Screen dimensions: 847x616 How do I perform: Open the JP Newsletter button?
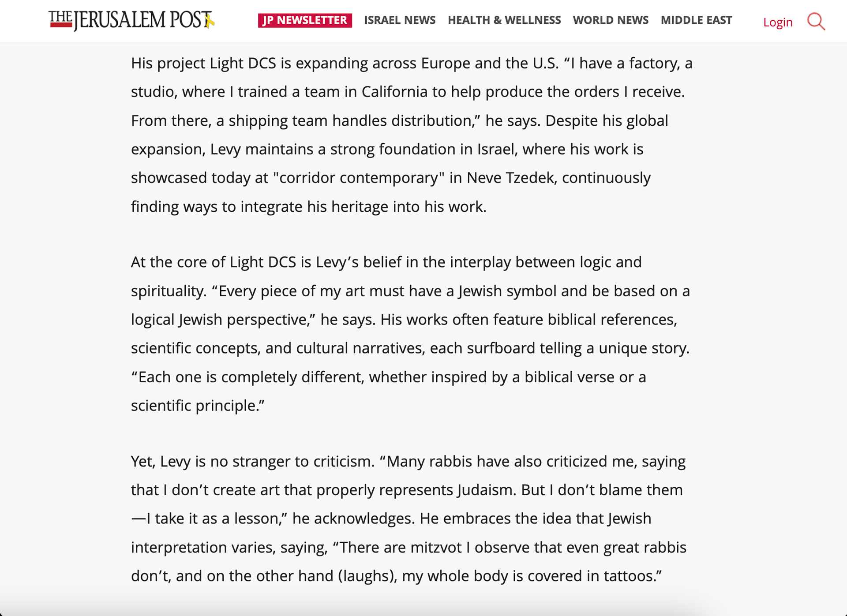tap(305, 20)
